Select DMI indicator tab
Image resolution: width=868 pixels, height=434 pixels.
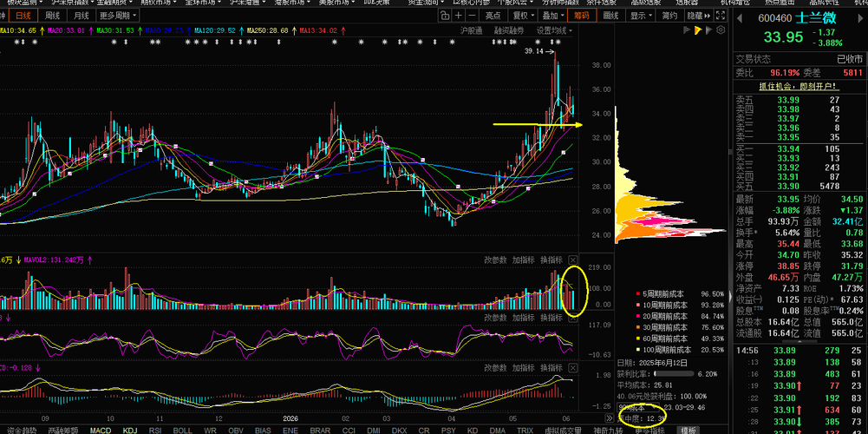(x=374, y=431)
